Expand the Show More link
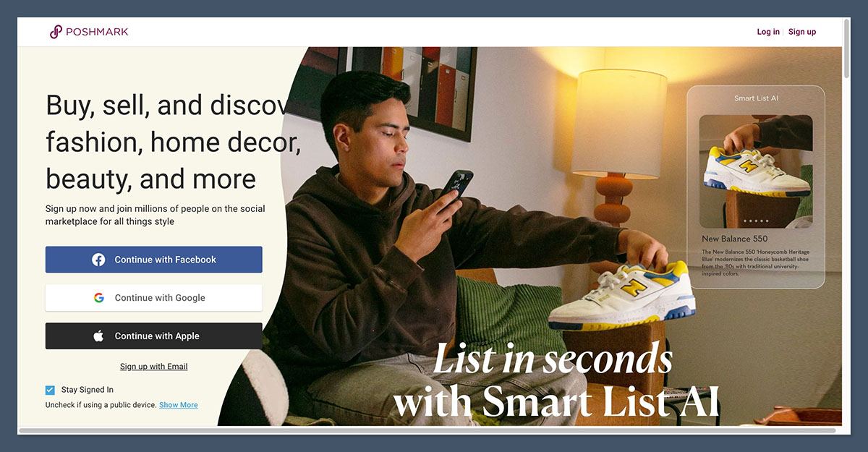Viewport: 868px width, 452px height. tap(179, 405)
